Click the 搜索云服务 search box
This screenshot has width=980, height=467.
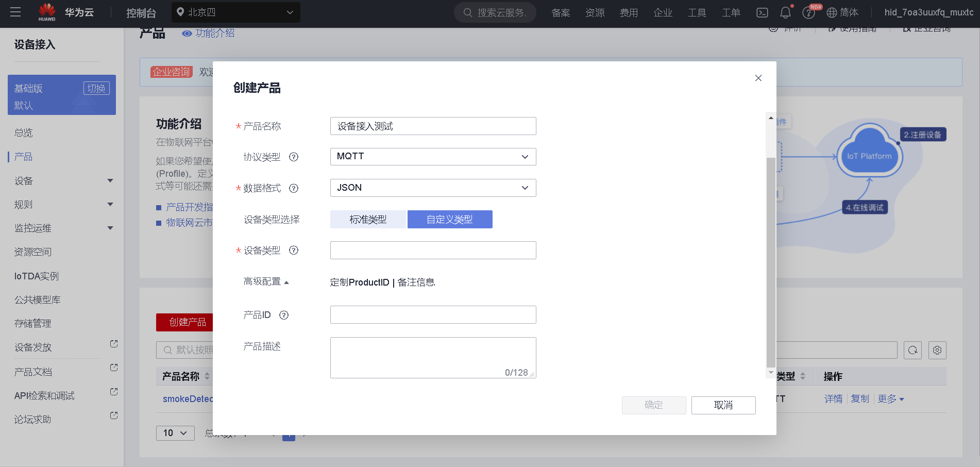tap(495, 12)
